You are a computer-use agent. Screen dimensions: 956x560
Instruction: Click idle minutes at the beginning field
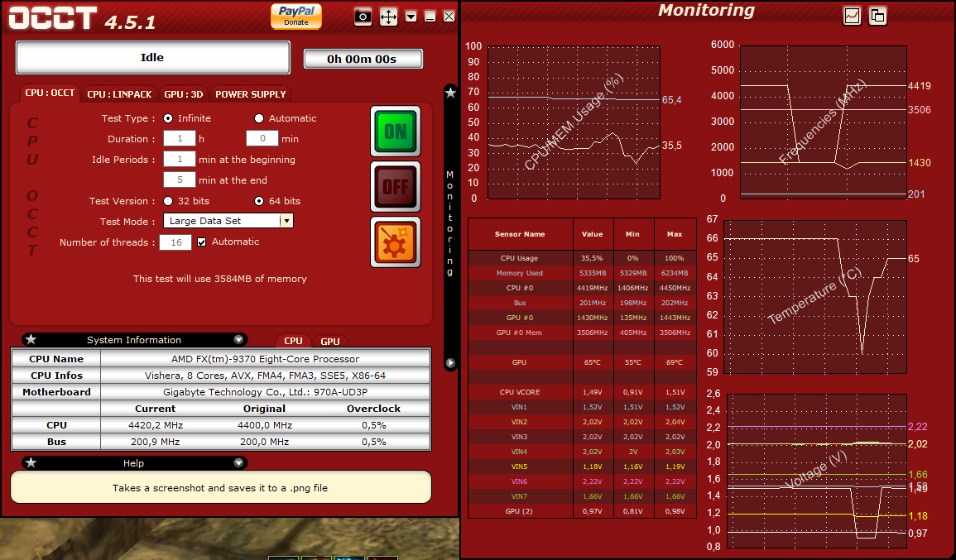[180, 159]
